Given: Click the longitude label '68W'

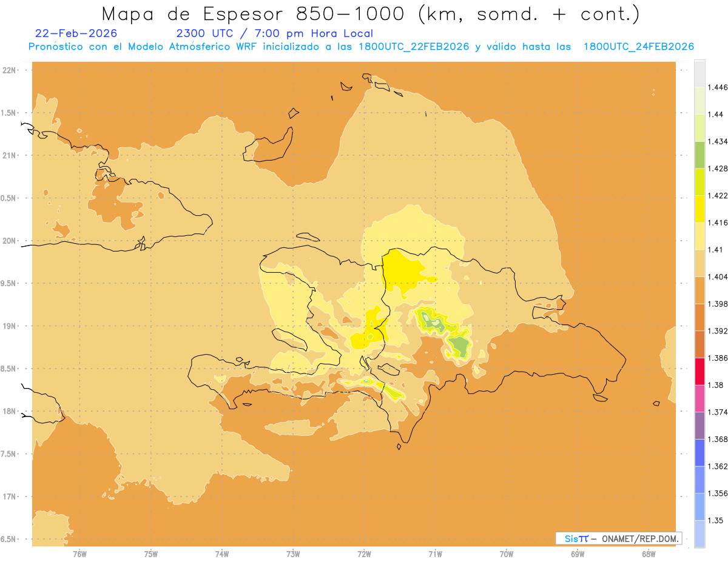Looking at the screenshot, I should [x=649, y=554].
